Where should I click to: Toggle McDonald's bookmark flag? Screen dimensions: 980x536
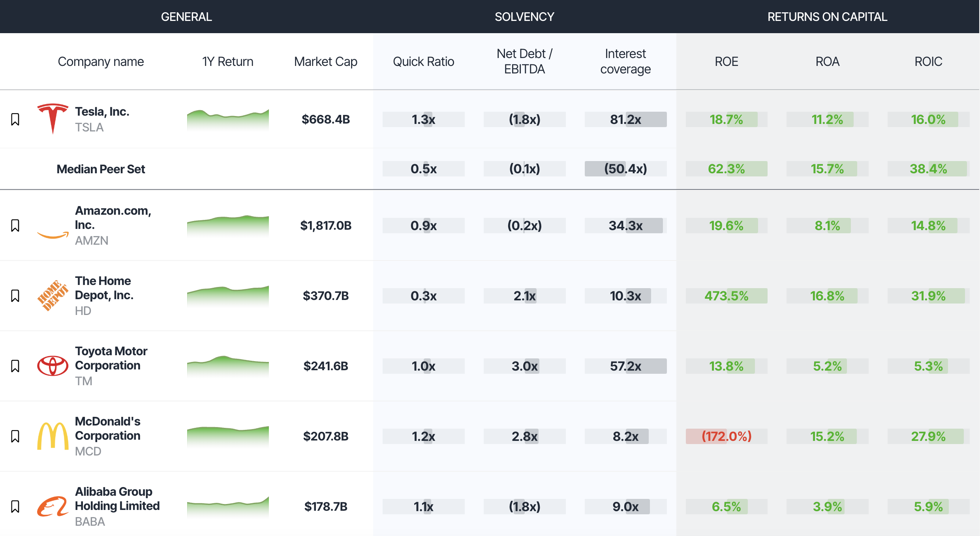tap(15, 436)
